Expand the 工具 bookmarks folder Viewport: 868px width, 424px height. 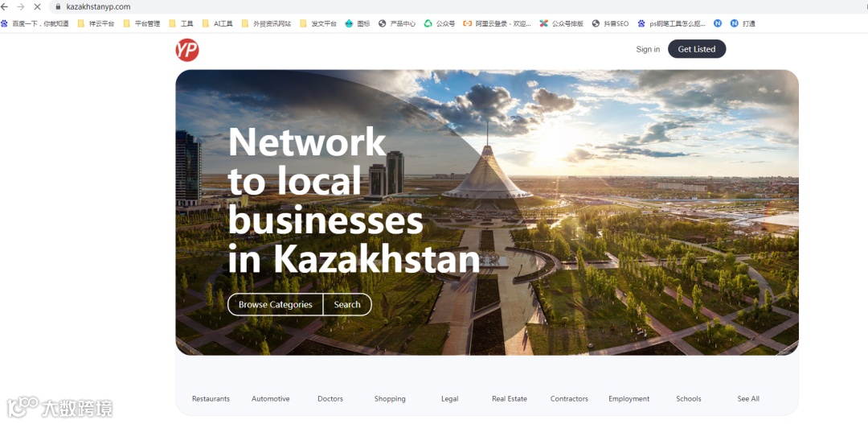coord(181,23)
